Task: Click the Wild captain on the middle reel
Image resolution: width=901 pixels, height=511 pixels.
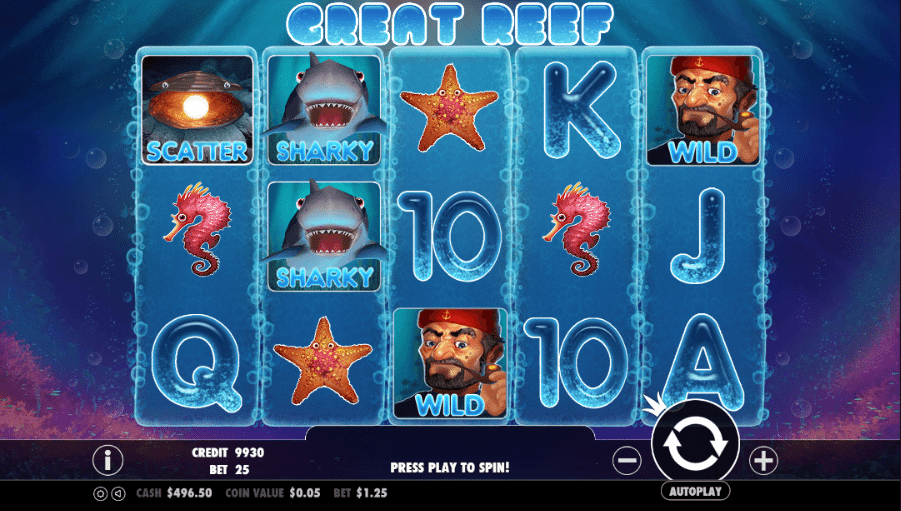Action: pos(450,363)
